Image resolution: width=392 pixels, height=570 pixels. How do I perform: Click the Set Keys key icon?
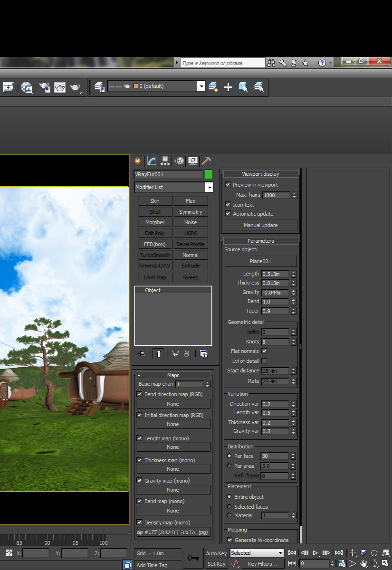(193, 558)
